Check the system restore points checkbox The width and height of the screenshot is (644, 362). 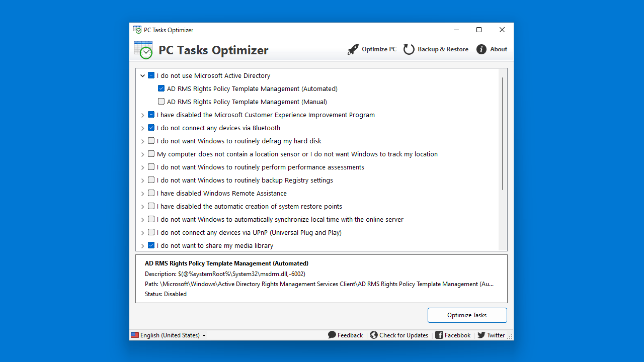pos(151,206)
